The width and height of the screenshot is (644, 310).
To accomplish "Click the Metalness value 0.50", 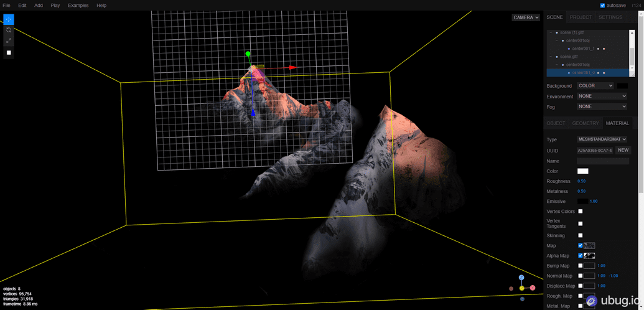I will (582, 191).
